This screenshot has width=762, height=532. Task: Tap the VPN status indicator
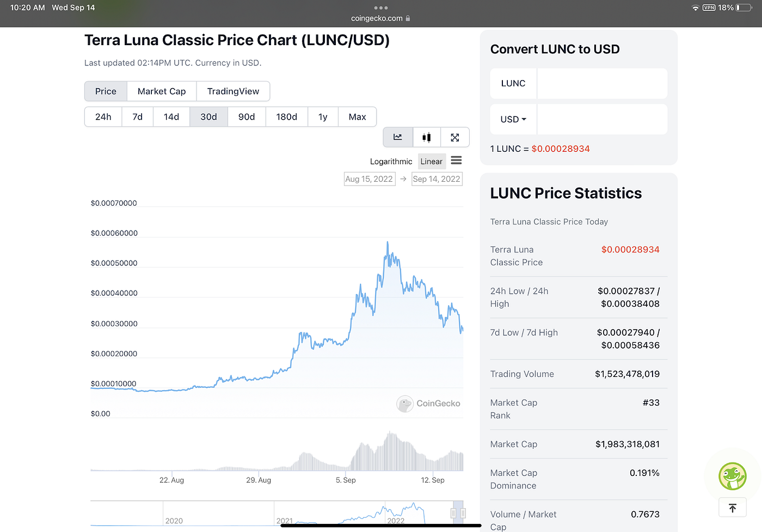coord(709,8)
